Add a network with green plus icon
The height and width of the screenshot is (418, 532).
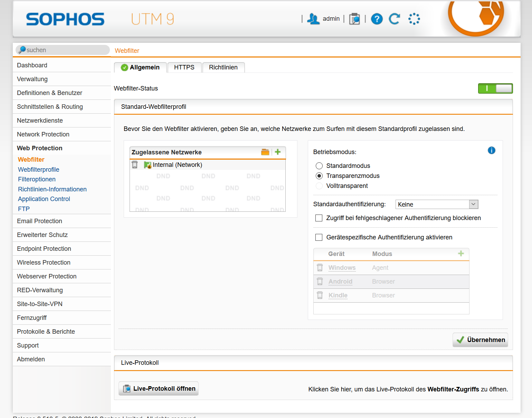(x=278, y=152)
